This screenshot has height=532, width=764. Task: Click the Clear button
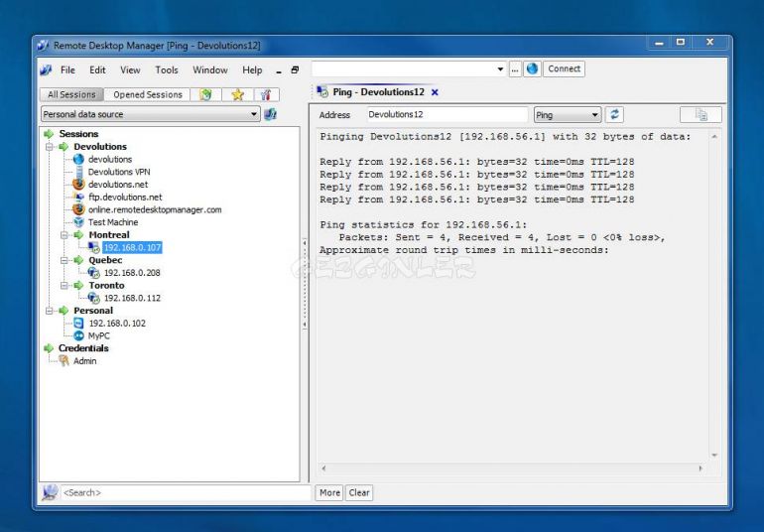(359, 493)
